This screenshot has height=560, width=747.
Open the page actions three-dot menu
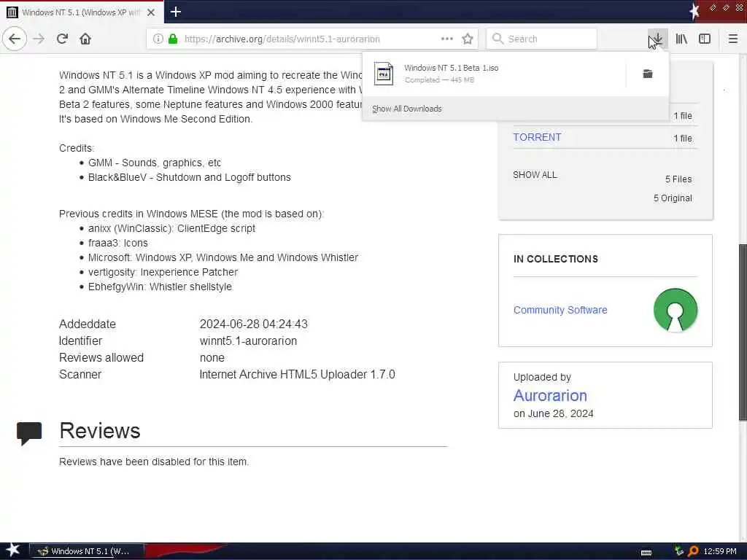[447, 39]
